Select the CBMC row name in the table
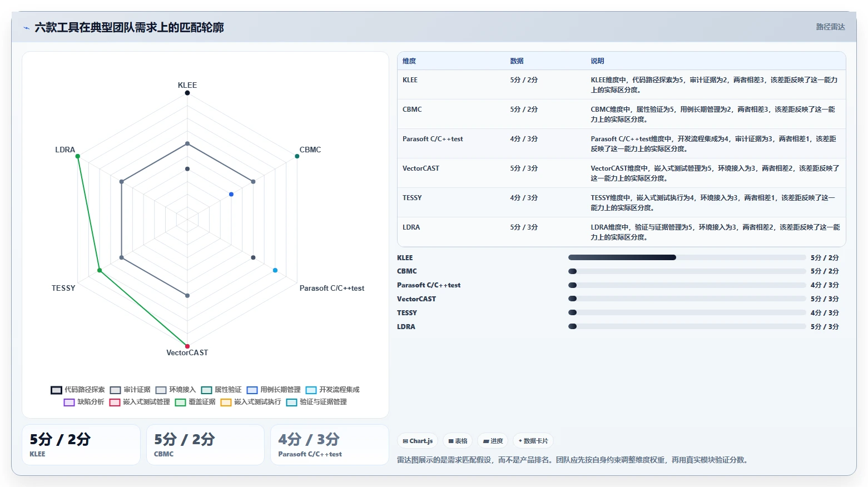The height and width of the screenshot is (487, 868). (412, 110)
